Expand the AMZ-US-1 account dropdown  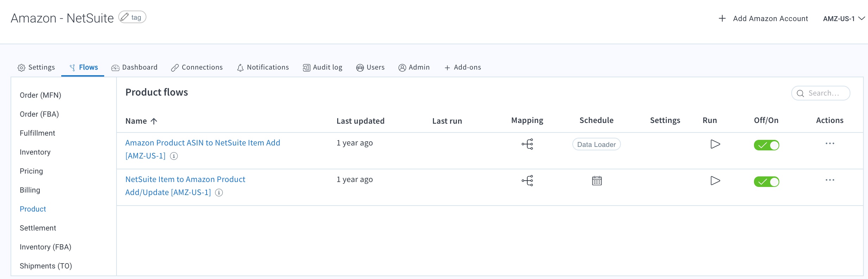tap(844, 19)
